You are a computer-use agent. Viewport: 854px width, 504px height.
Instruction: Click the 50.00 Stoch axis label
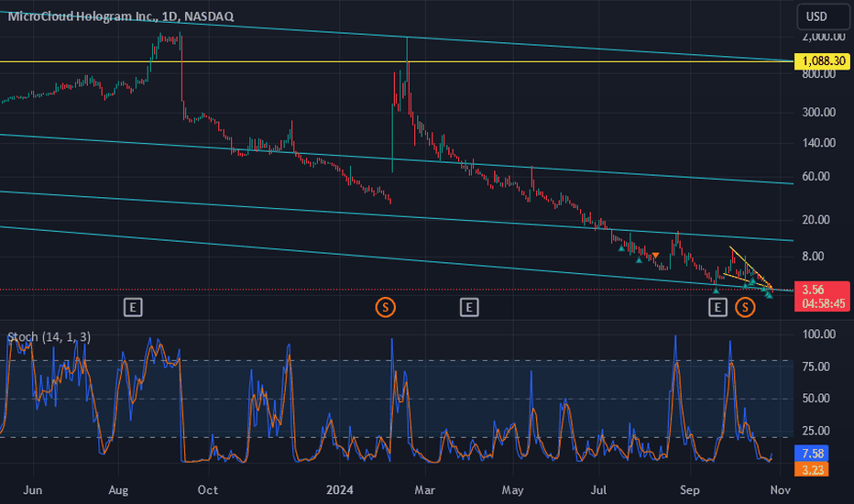click(816, 399)
